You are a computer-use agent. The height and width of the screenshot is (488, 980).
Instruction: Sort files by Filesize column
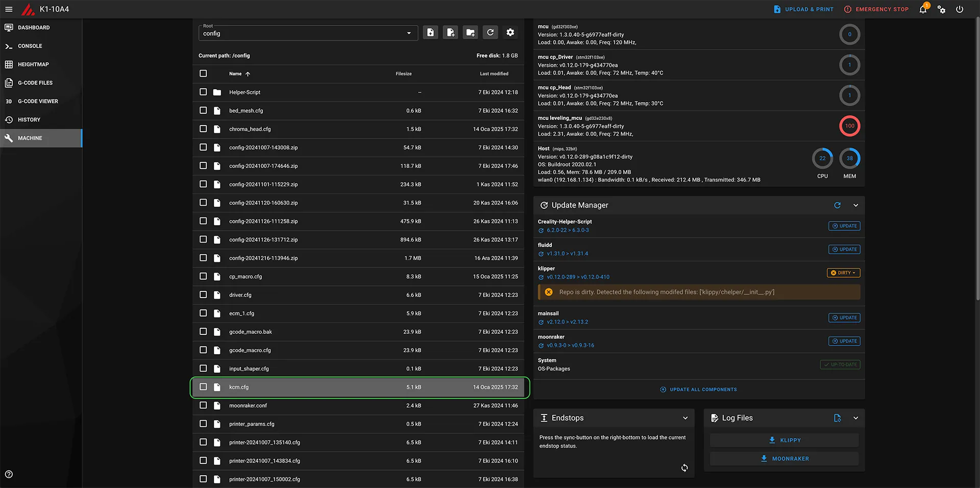point(403,74)
